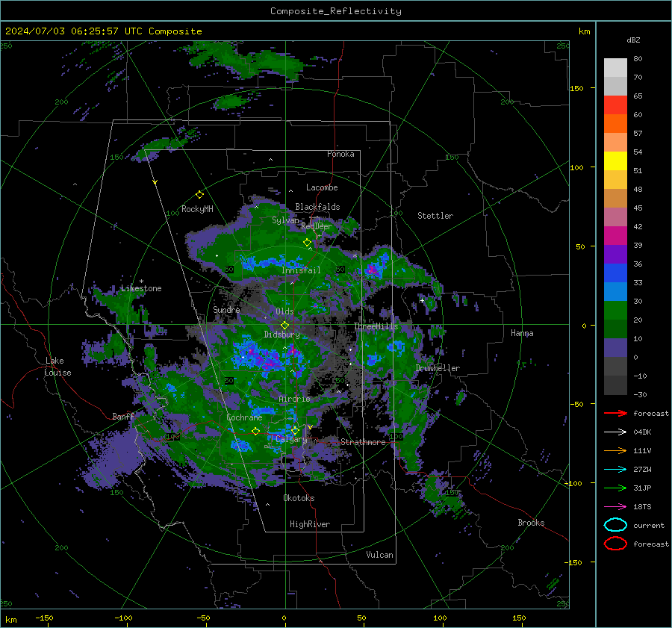672x628 pixels.
Task: Click the Vulcan label
Action: 380,555
